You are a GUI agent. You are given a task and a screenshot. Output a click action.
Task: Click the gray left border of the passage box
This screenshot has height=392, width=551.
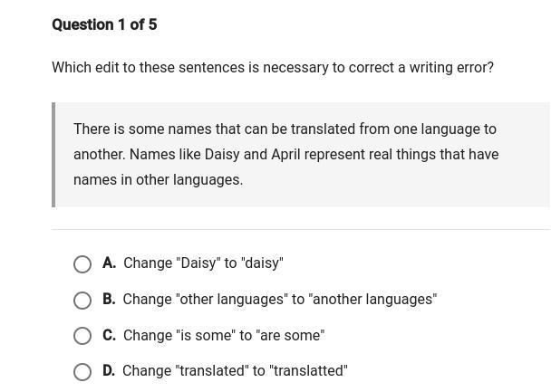[x=53, y=155]
